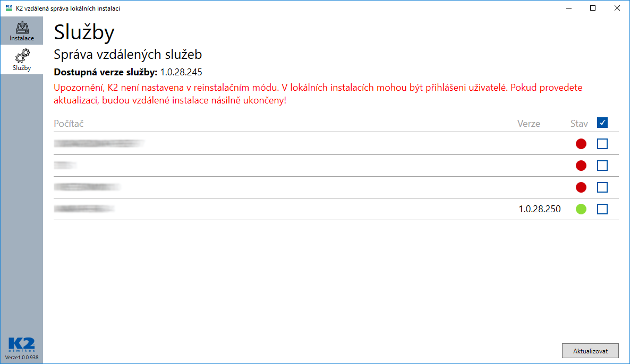Close the K2 window
Viewport: 630px width, 364px height.
click(617, 8)
